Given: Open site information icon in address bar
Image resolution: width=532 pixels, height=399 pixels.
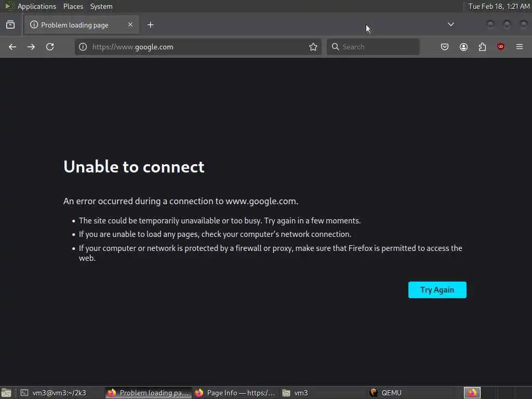Looking at the screenshot, I should click(x=83, y=47).
